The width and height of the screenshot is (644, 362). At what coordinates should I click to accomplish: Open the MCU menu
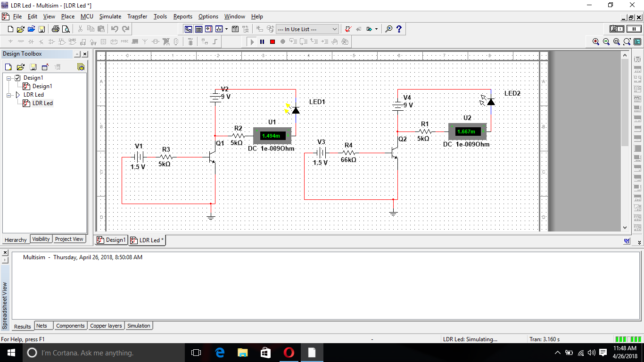tap(87, 16)
